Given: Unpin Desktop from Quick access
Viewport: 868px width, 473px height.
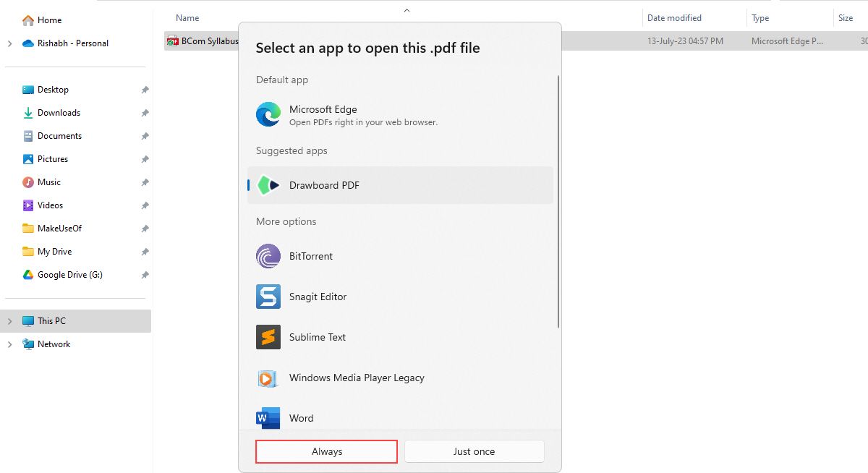Looking at the screenshot, I should tap(144, 89).
